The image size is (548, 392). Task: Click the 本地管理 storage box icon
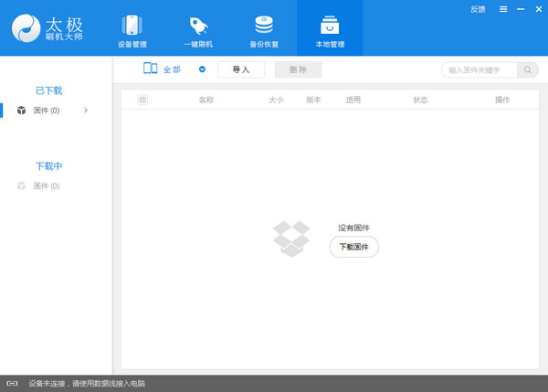(x=329, y=25)
